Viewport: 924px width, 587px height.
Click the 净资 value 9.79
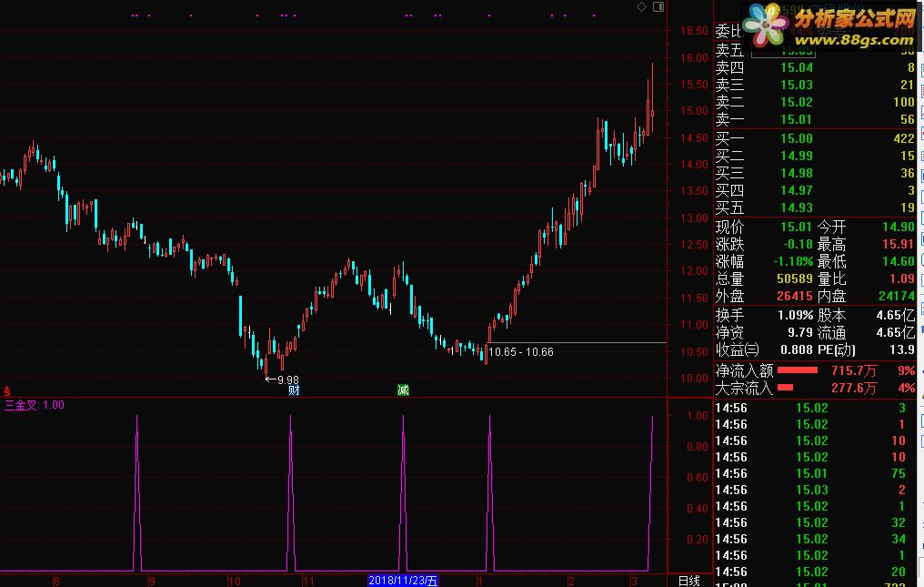click(800, 333)
